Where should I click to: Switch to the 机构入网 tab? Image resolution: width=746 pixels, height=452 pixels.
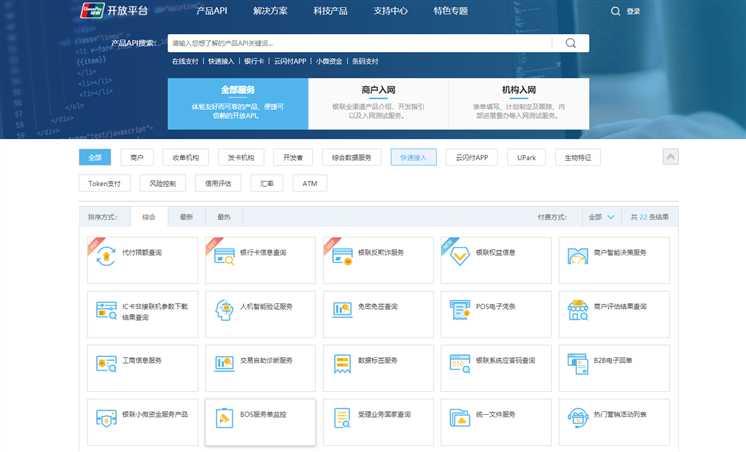click(519, 104)
